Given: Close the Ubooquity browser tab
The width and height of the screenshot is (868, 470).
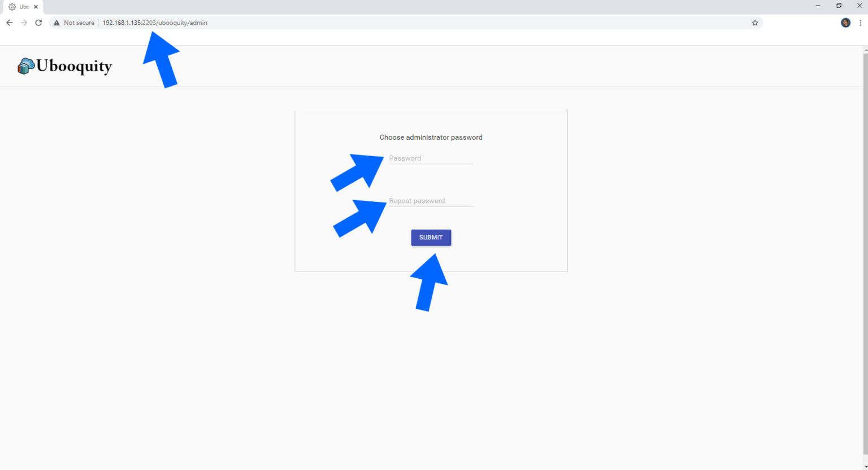Looking at the screenshot, I should (36, 6).
